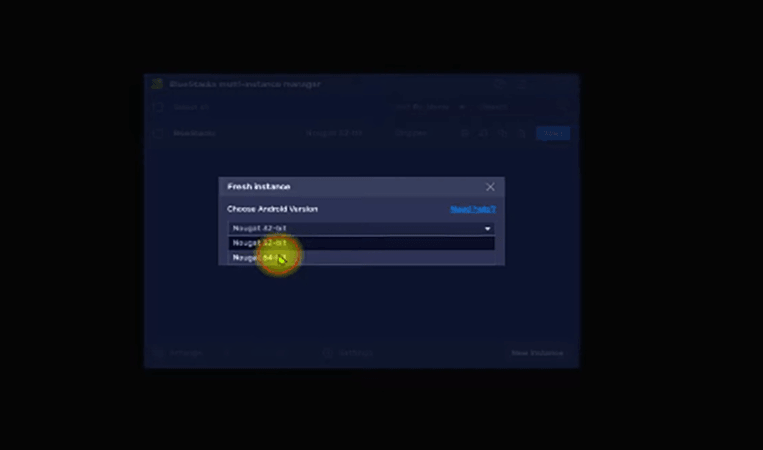
Task: Start the BlueStacks instance
Action: tap(553, 133)
